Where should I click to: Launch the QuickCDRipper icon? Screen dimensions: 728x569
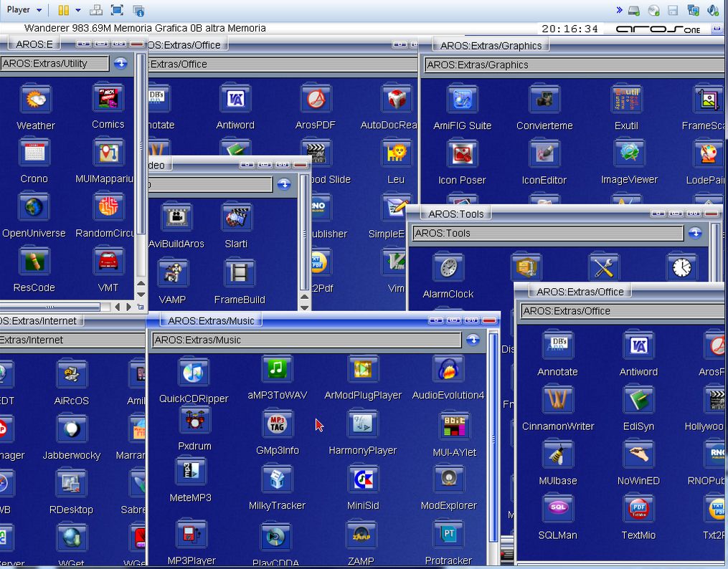[x=193, y=373]
